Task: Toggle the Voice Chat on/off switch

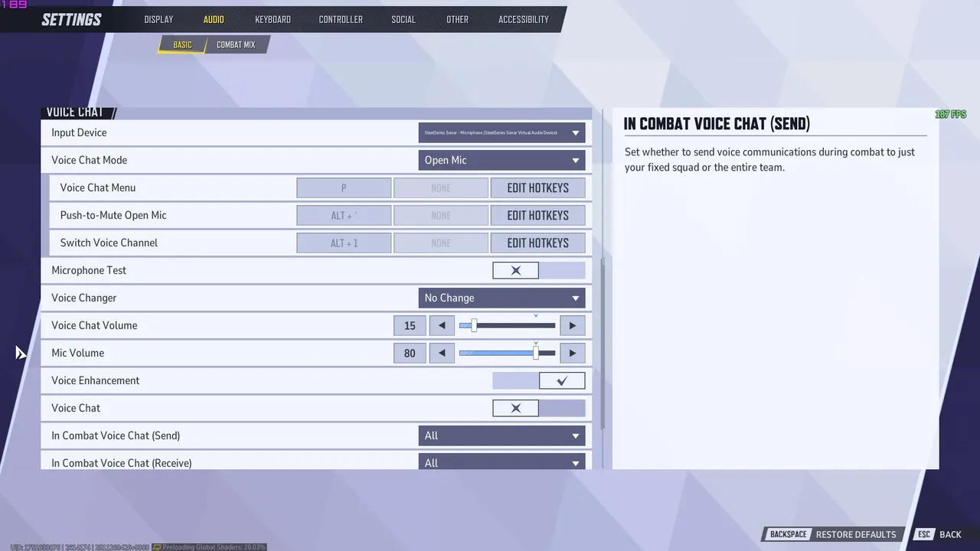Action: [x=539, y=408]
